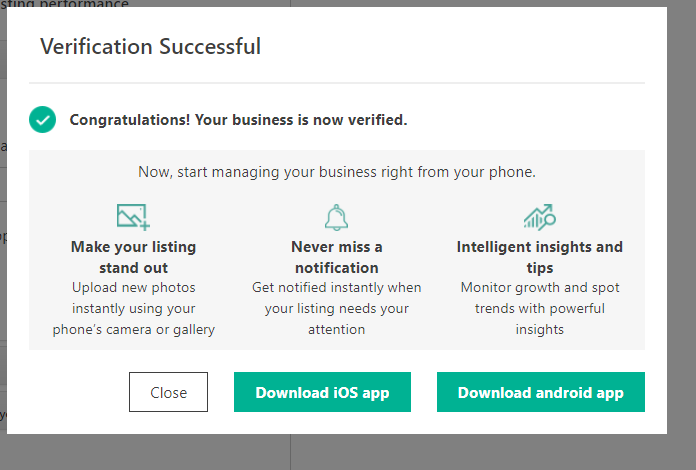Click the photo upload image icon

(133, 217)
